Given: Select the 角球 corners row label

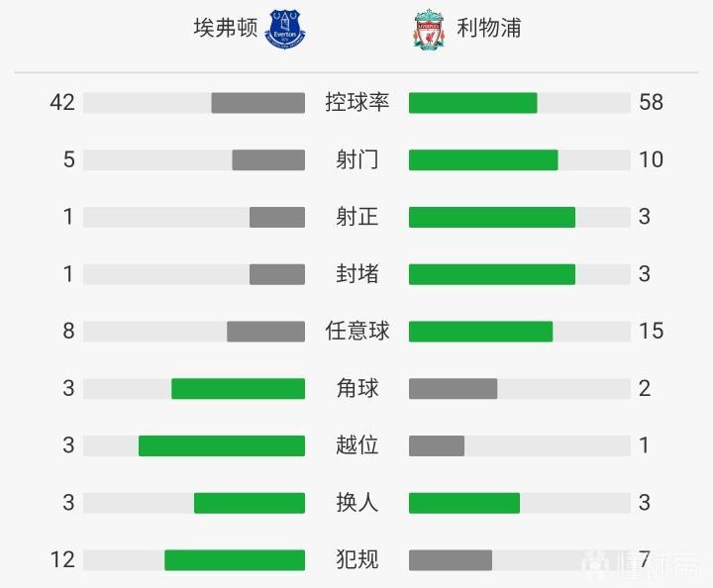Looking at the screenshot, I should coord(356,388).
